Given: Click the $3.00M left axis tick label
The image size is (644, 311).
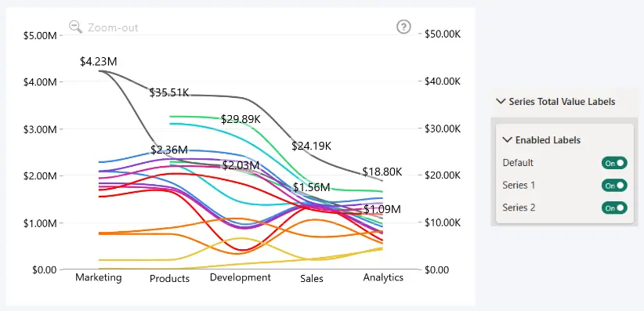Looking at the screenshot, I should (x=40, y=129).
